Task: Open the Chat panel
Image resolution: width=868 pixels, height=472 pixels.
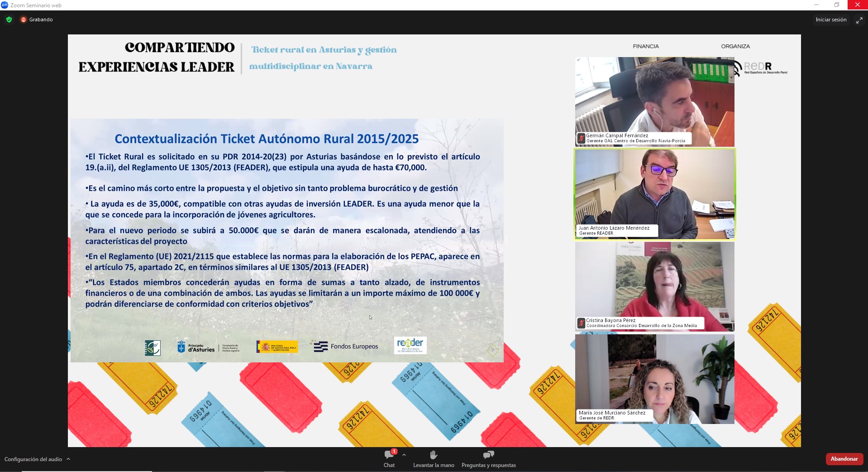Action: [x=389, y=458]
